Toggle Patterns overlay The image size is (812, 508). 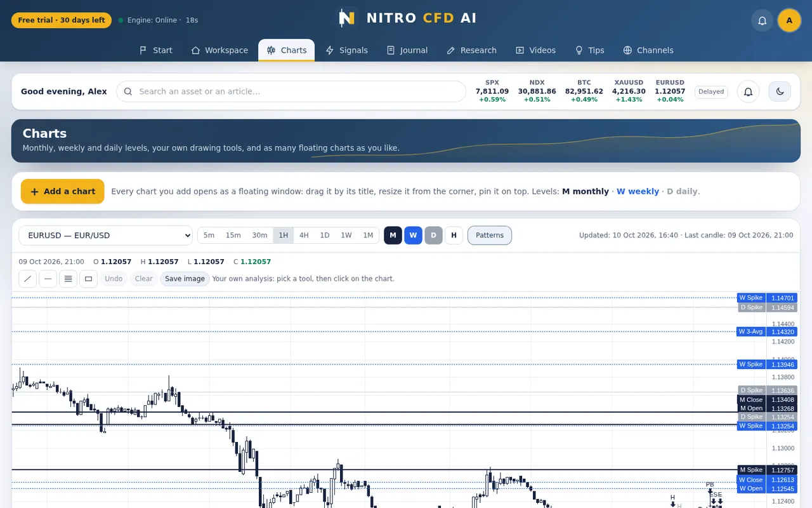tap(490, 236)
